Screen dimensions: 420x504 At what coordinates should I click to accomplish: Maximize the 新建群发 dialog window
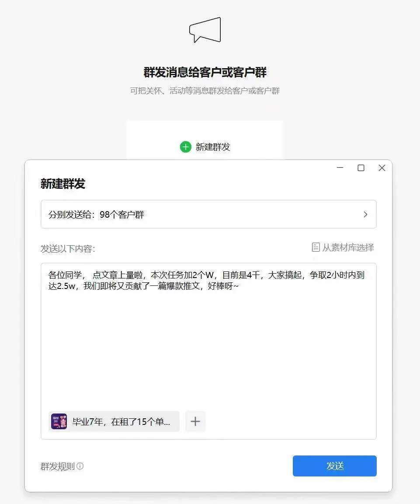point(361,168)
